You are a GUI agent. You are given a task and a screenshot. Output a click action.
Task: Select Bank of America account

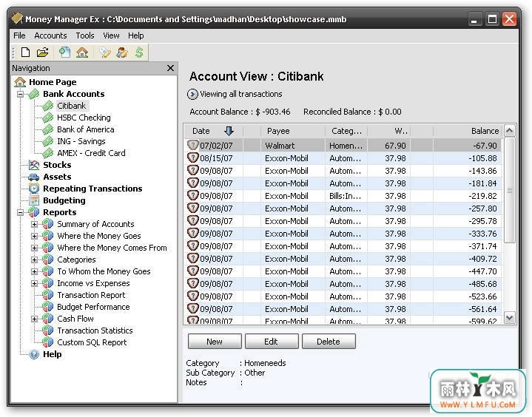[86, 129]
